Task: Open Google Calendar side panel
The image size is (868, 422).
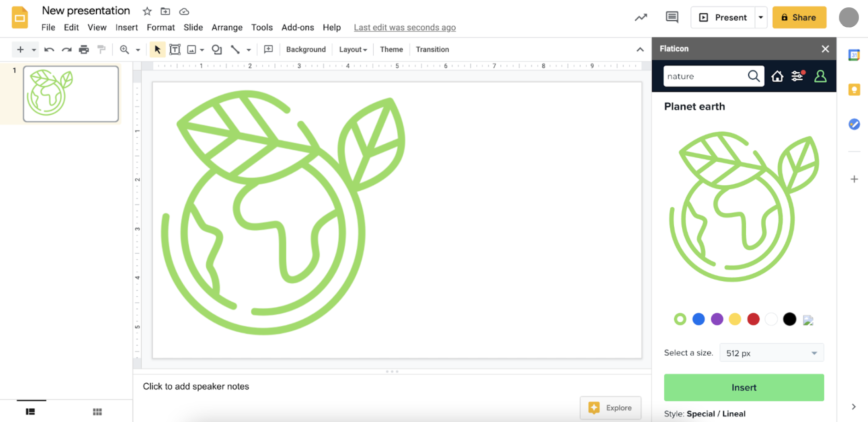Action: [854, 55]
